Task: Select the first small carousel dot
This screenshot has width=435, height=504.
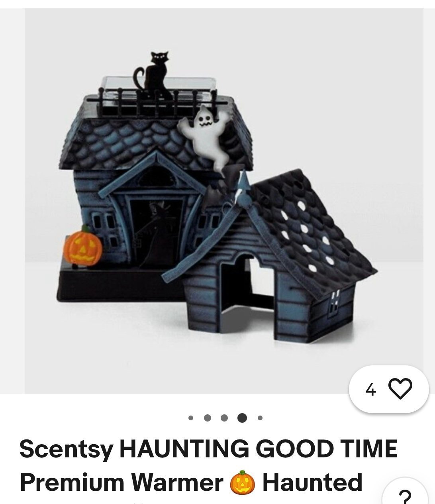Action: coord(191,418)
